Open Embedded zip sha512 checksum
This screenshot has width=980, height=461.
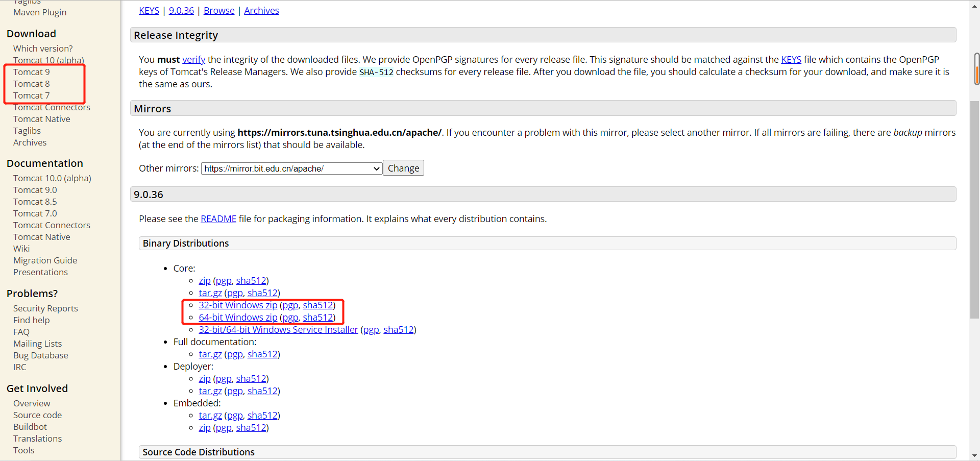pyautogui.click(x=251, y=428)
